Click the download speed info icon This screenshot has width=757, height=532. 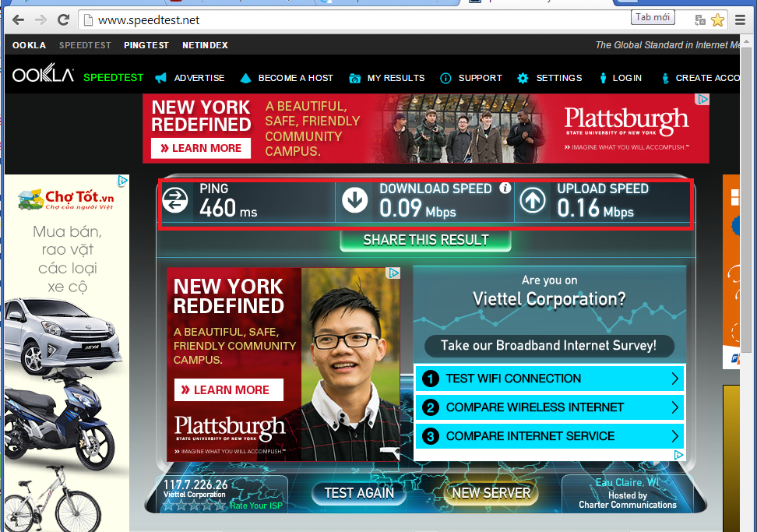505,188
